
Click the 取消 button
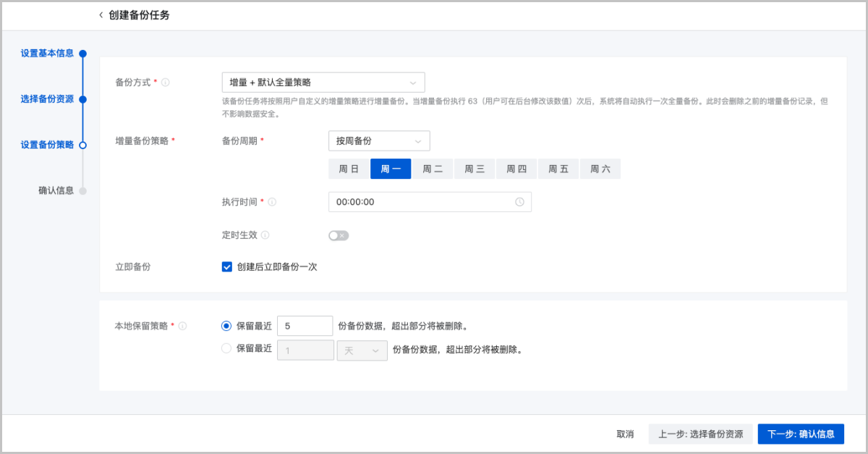(625, 434)
